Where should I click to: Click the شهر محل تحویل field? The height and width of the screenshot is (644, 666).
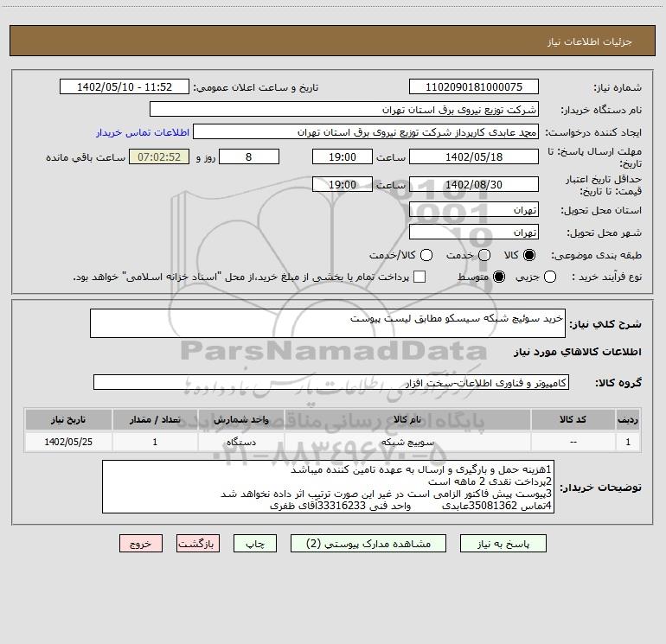pyautogui.click(x=474, y=233)
